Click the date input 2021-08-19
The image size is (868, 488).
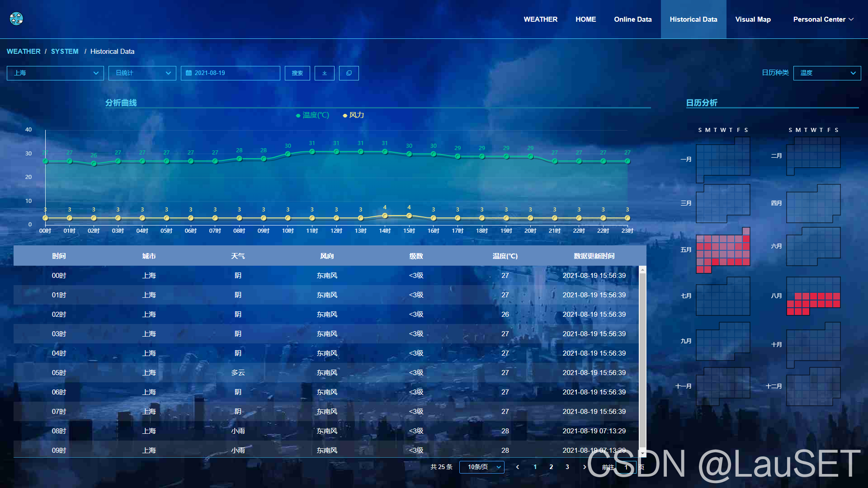coord(230,73)
